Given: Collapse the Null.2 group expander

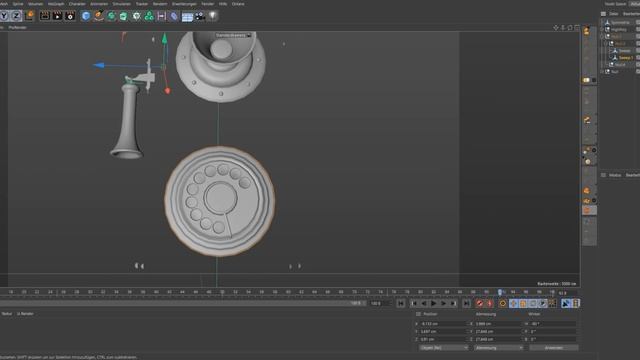Looking at the screenshot, I should (x=606, y=43).
